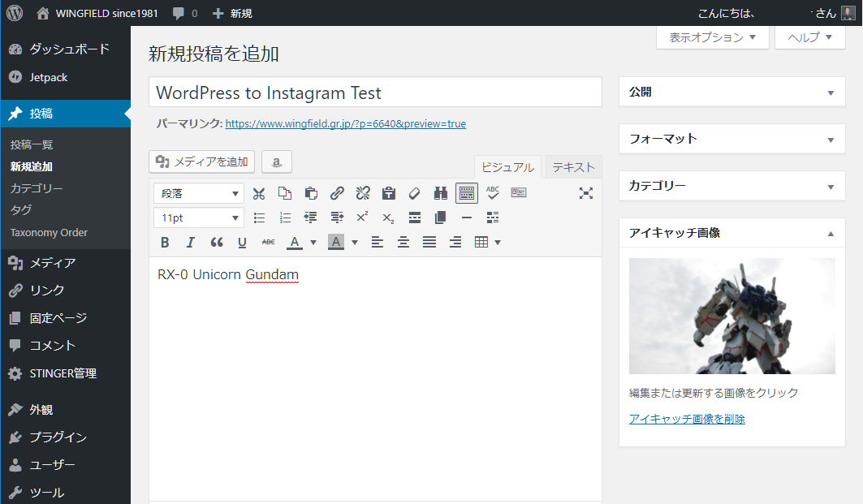
Task: Toggle italic formatting
Action: point(191,242)
